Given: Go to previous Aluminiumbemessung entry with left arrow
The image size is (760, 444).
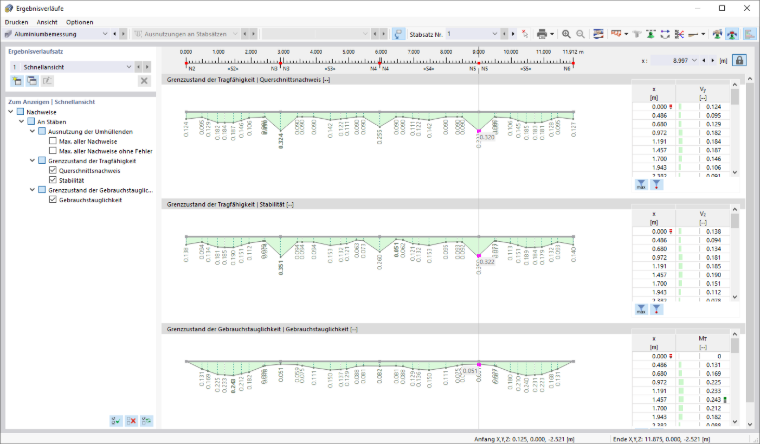Looking at the screenshot, I should pos(114,34).
